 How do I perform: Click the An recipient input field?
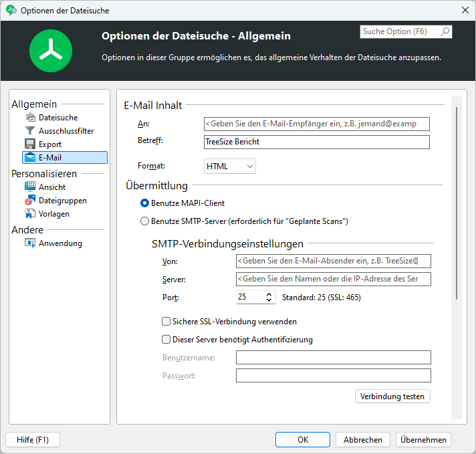317,124
